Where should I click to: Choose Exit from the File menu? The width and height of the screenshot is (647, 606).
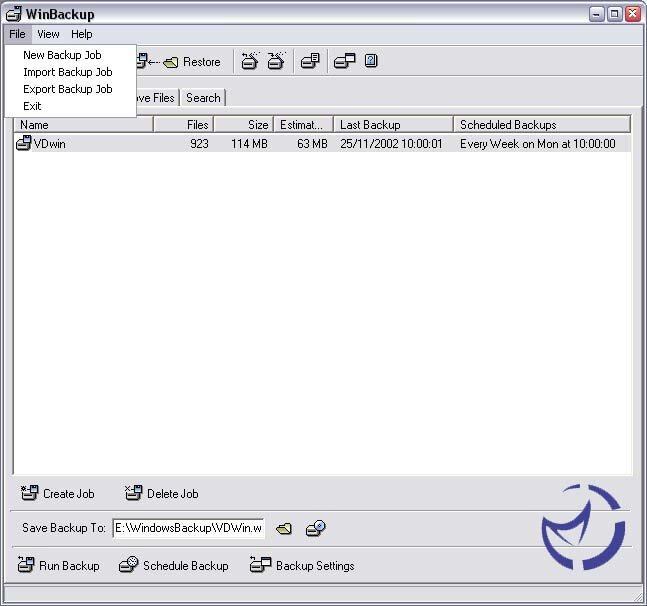pos(32,106)
